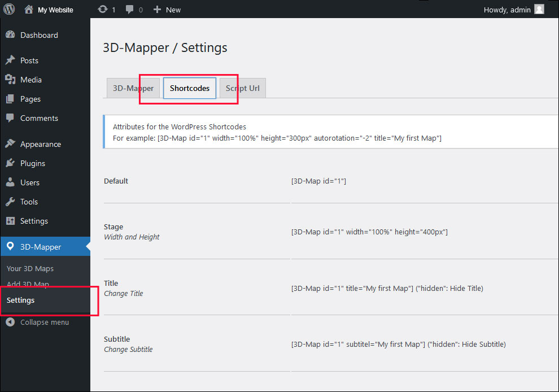Open the Plugins menu item

tap(33, 164)
